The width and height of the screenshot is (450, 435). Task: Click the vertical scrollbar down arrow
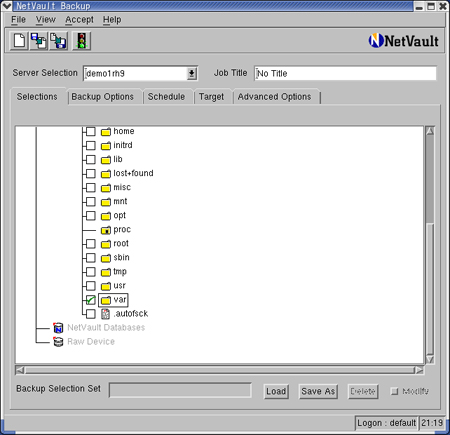[x=430, y=359]
